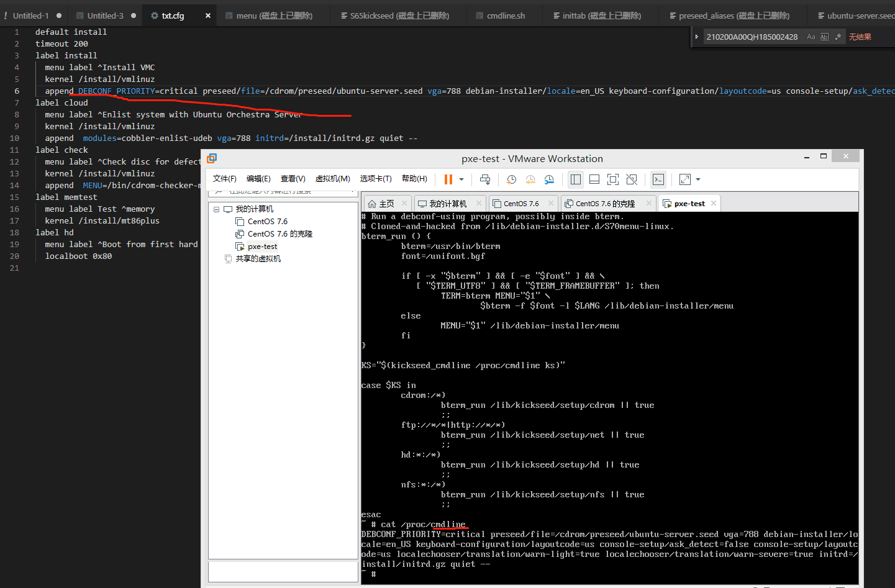Click the txt.cfg tab gear icon
Image resolution: width=895 pixels, height=588 pixels.
pos(154,16)
